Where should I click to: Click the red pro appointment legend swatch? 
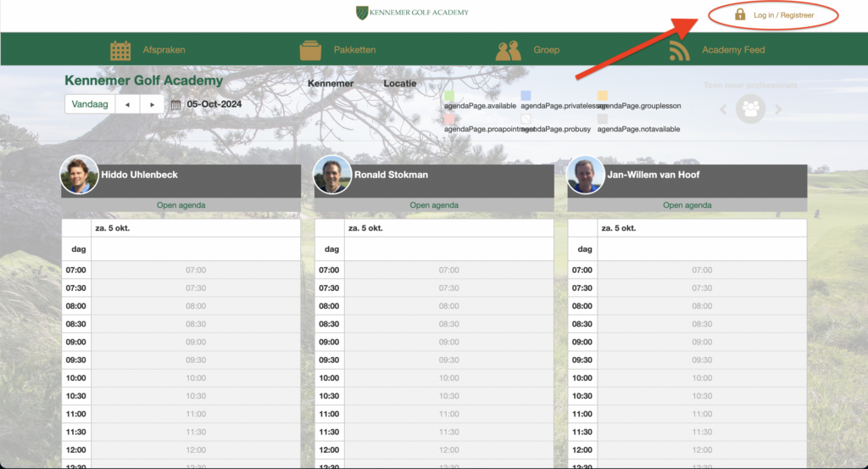pos(449,119)
